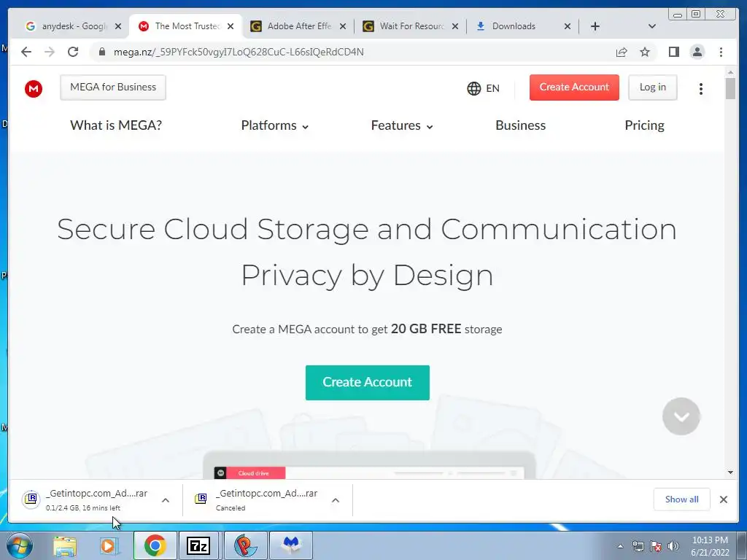747x560 pixels.
Task: Click the Log in button
Action: [653, 87]
